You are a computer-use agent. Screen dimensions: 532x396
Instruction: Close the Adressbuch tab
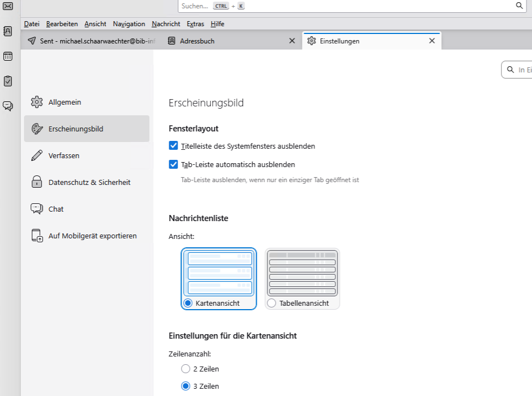click(292, 41)
